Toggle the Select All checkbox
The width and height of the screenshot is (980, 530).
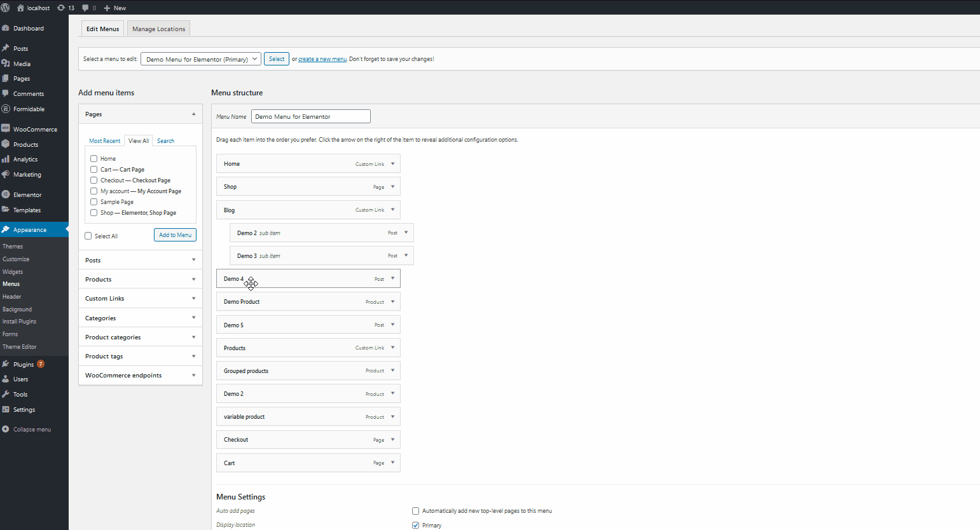point(88,236)
